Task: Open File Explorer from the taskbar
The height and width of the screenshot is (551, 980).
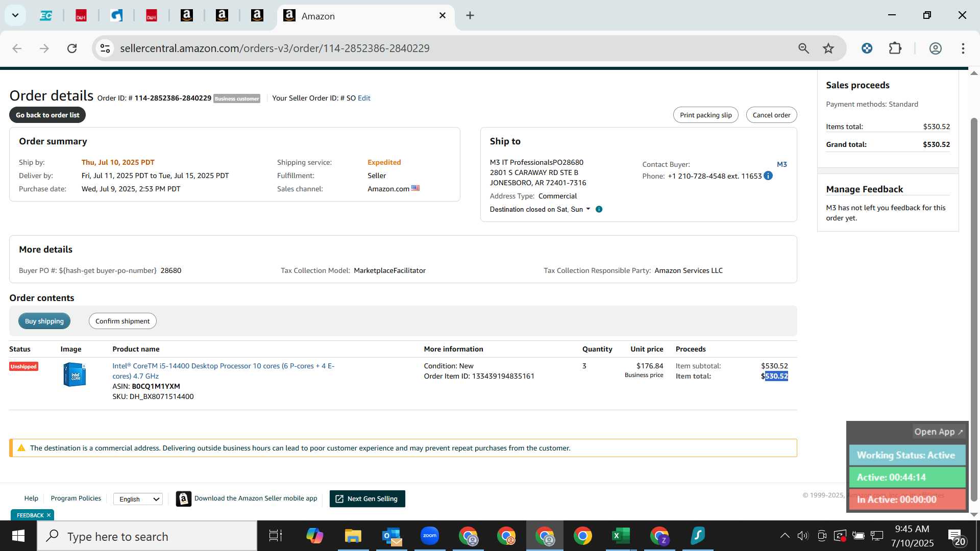Action: click(x=353, y=536)
